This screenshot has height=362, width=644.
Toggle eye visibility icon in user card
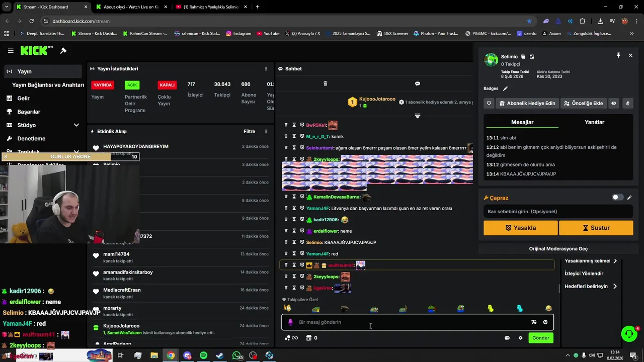(614, 103)
